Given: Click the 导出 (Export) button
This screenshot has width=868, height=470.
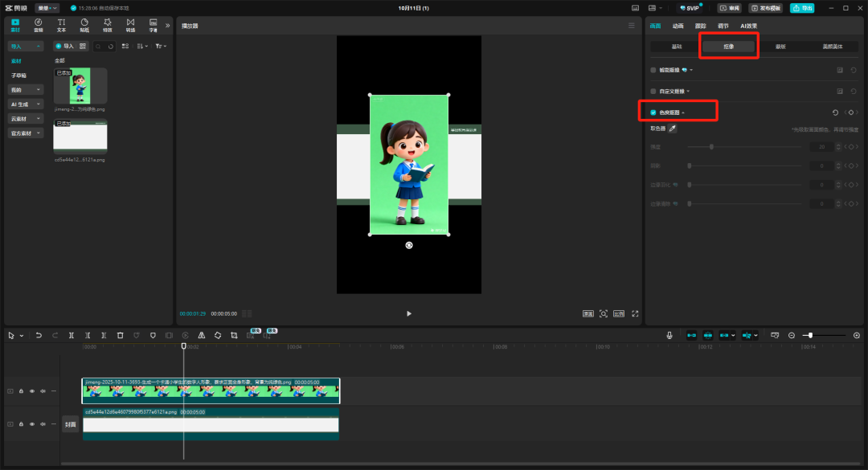Looking at the screenshot, I should point(801,8).
